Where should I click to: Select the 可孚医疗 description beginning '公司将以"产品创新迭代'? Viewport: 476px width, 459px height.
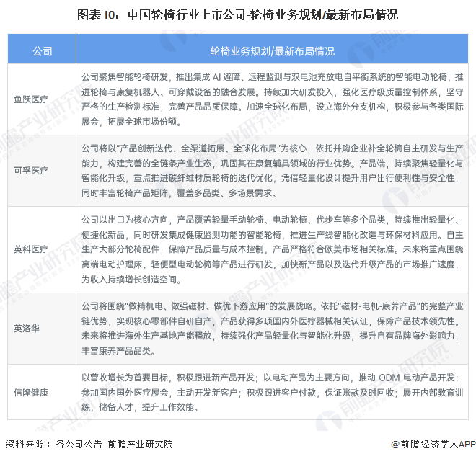[273, 171]
